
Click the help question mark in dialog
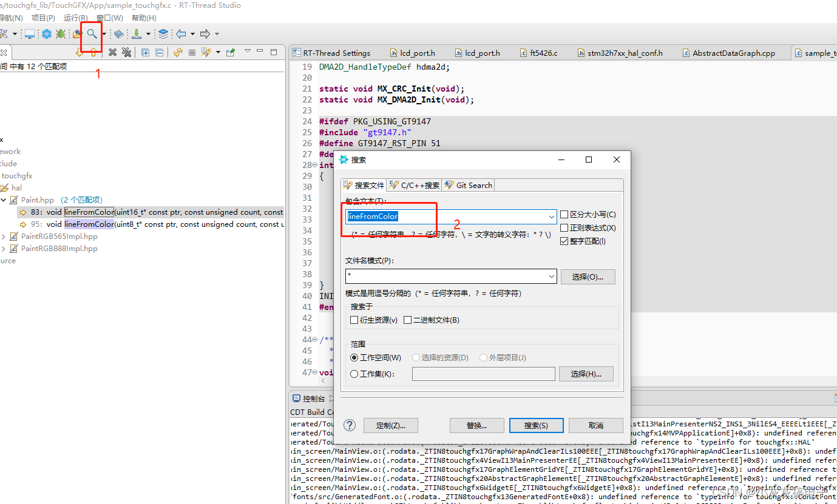[x=350, y=425]
